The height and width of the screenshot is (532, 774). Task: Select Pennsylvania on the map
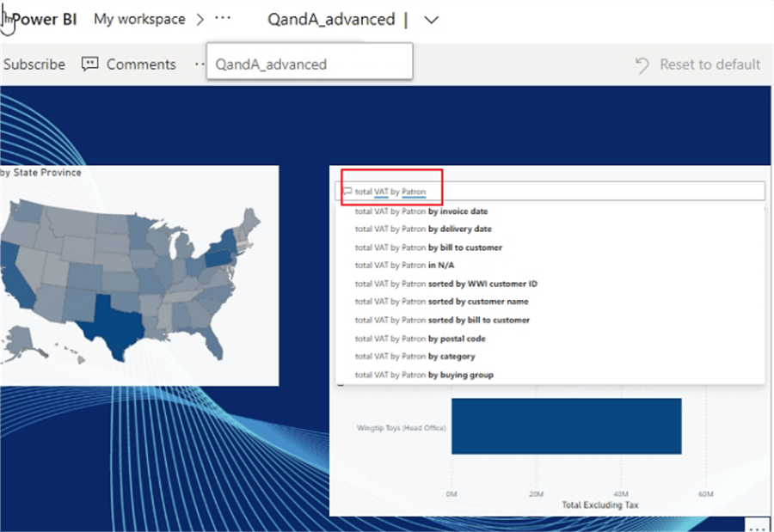click(218, 258)
